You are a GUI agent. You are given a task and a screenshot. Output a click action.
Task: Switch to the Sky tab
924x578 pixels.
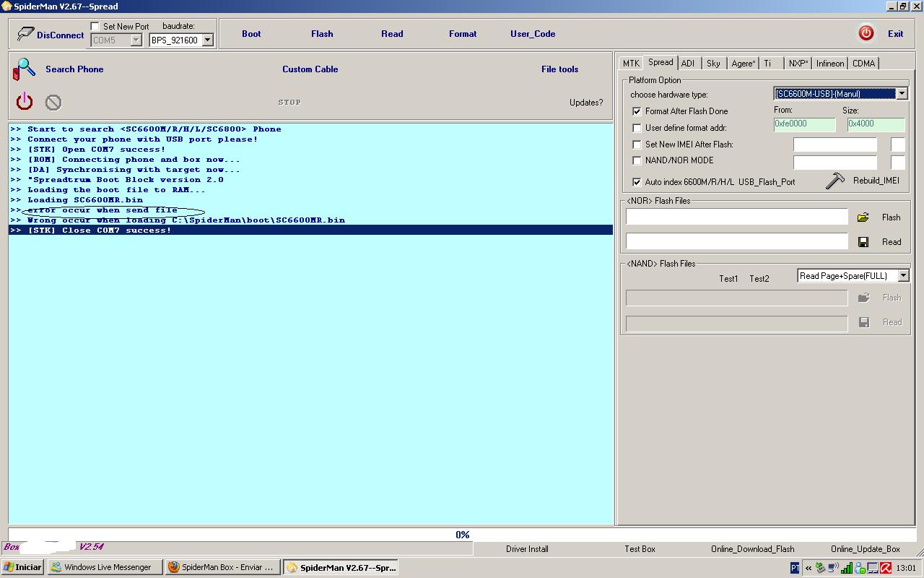(713, 64)
